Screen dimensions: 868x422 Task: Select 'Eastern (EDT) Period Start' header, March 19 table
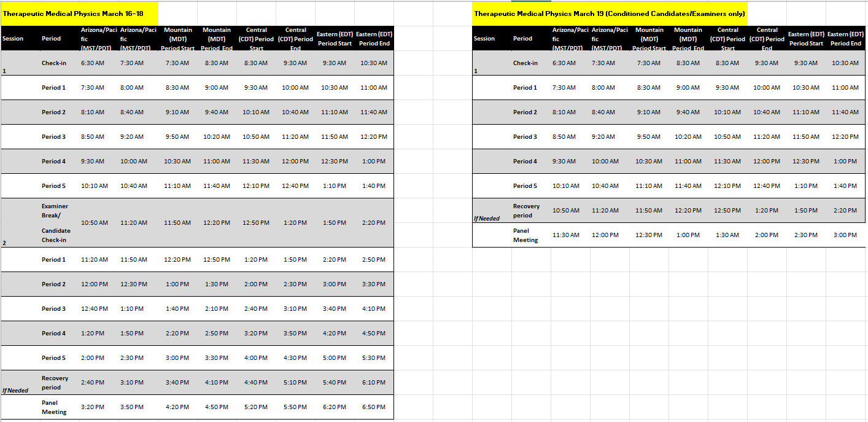click(x=806, y=39)
